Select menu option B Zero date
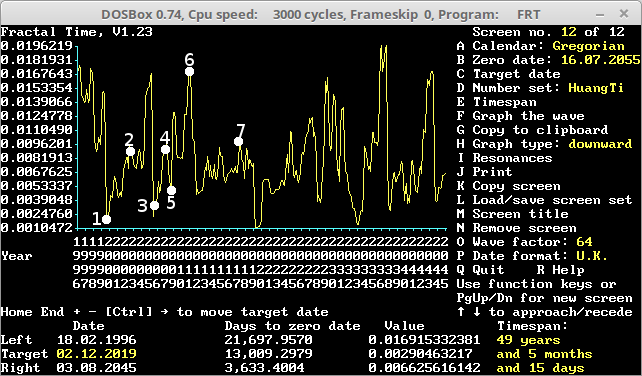This screenshot has height=376, width=642. tap(548, 60)
